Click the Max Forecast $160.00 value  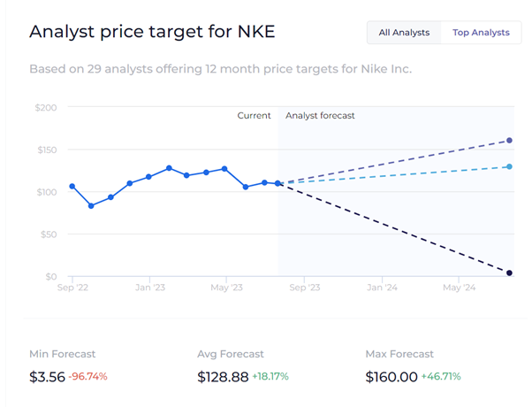[391, 377]
